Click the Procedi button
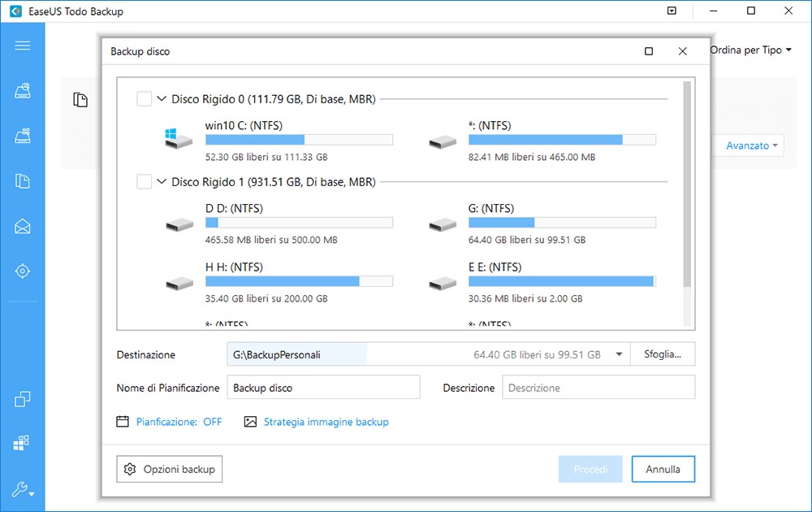The height and width of the screenshot is (512, 812). [x=590, y=469]
